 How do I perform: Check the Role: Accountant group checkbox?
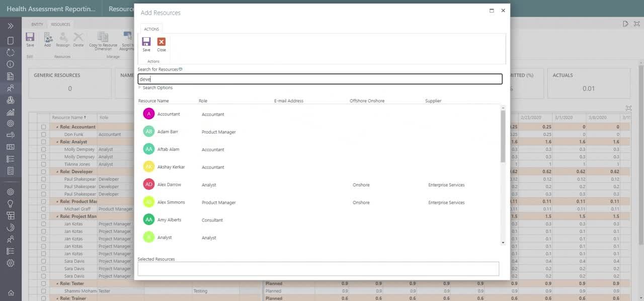point(44,127)
